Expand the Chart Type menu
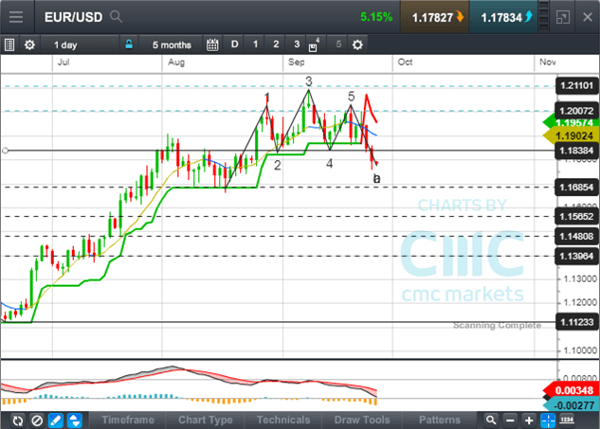600x429 pixels. coord(204,420)
